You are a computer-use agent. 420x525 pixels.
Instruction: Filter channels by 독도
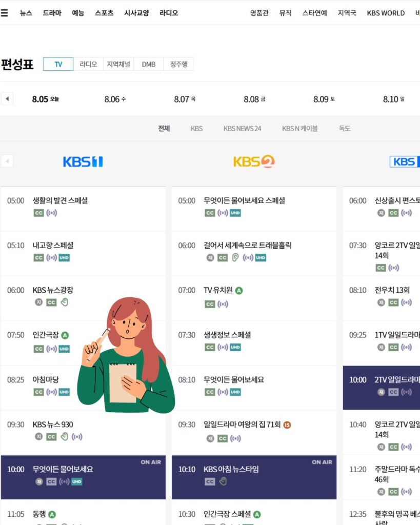click(344, 128)
